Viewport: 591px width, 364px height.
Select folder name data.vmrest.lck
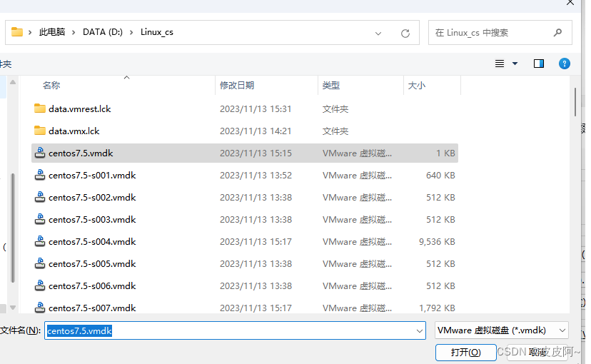[79, 109]
